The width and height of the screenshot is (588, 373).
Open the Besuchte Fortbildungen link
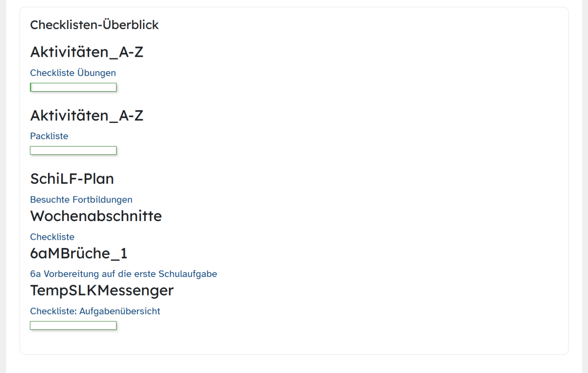click(81, 199)
